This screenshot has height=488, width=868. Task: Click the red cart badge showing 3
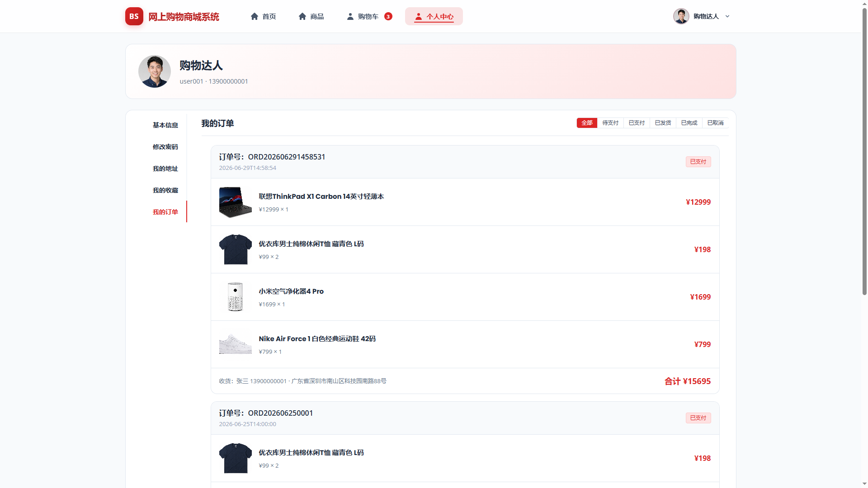388,16
